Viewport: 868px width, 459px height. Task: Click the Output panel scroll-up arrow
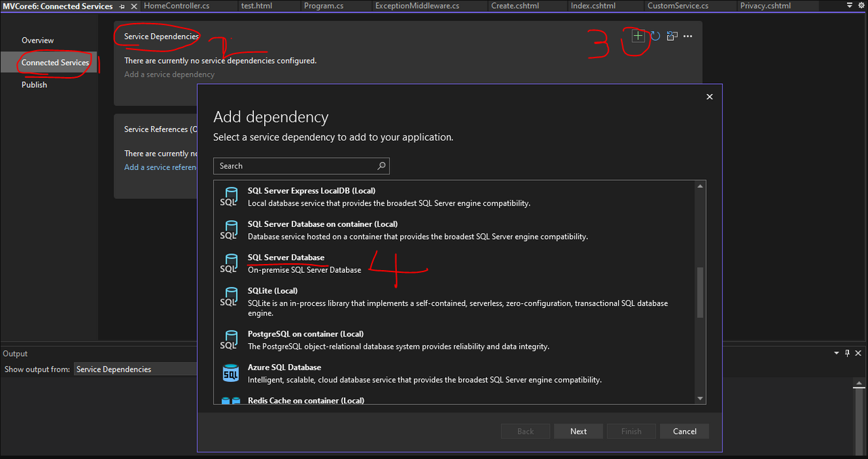[860, 385]
